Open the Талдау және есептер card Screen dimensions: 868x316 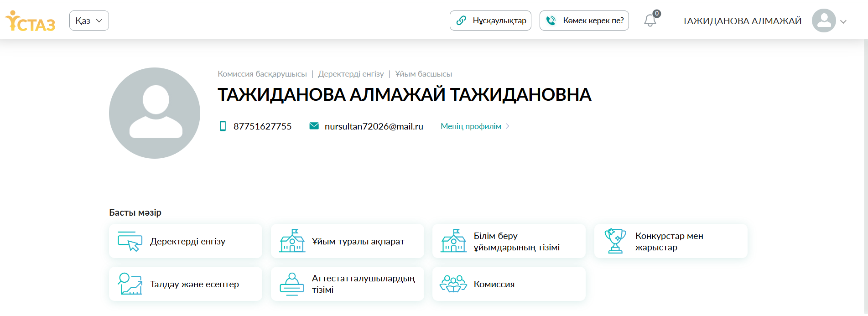coord(186,284)
